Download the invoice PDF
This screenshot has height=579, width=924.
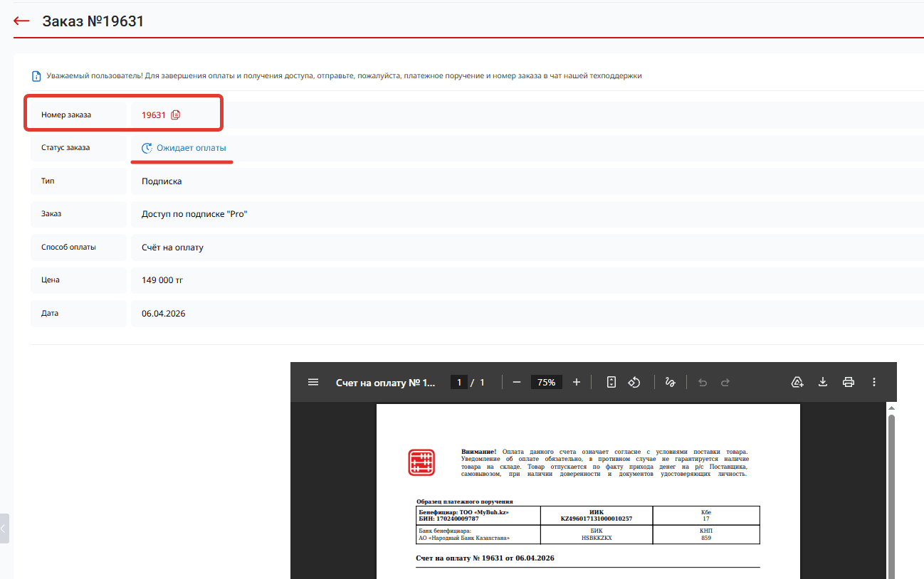[823, 382]
